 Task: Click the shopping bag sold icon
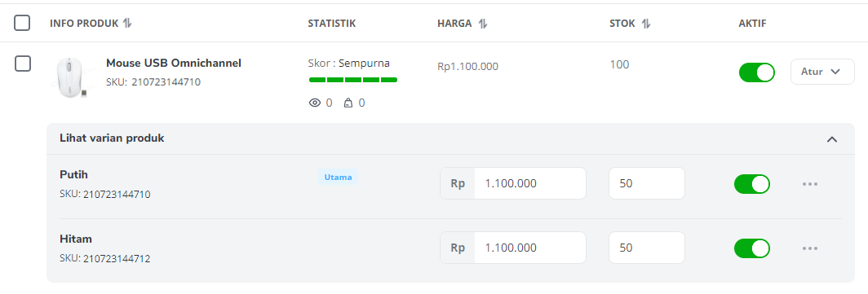pyautogui.click(x=348, y=103)
